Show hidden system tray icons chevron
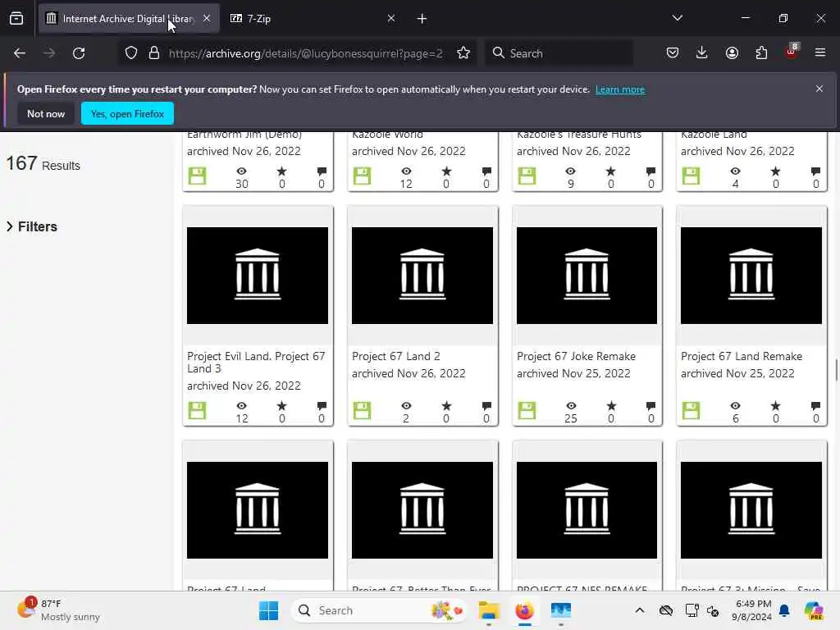Viewport: 840px width, 630px height. (640, 610)
